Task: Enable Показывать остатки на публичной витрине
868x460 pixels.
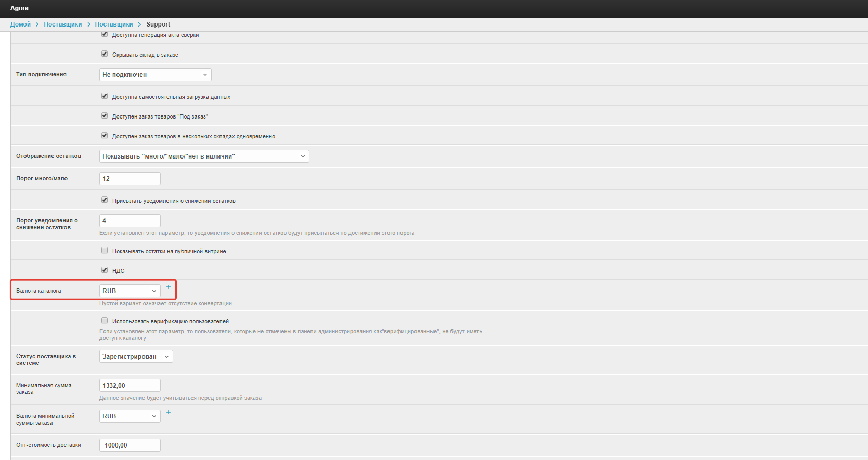Action: click(x=105, y=250)
